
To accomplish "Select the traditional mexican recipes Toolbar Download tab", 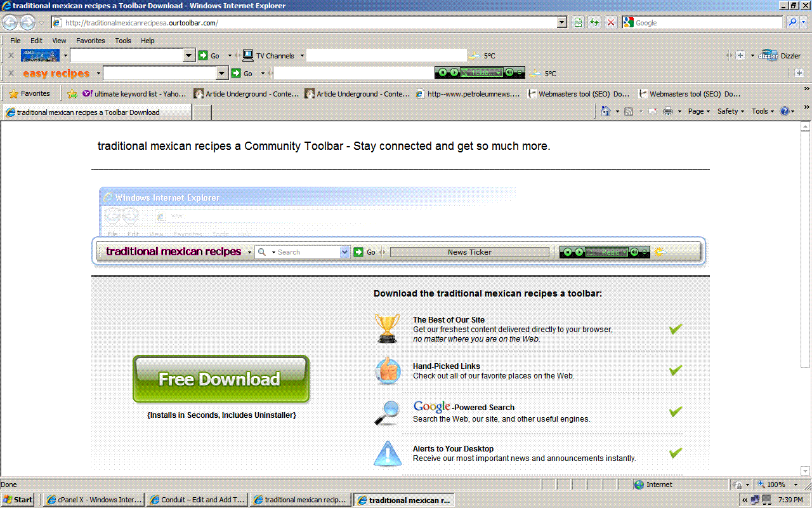I will point(96,112).
